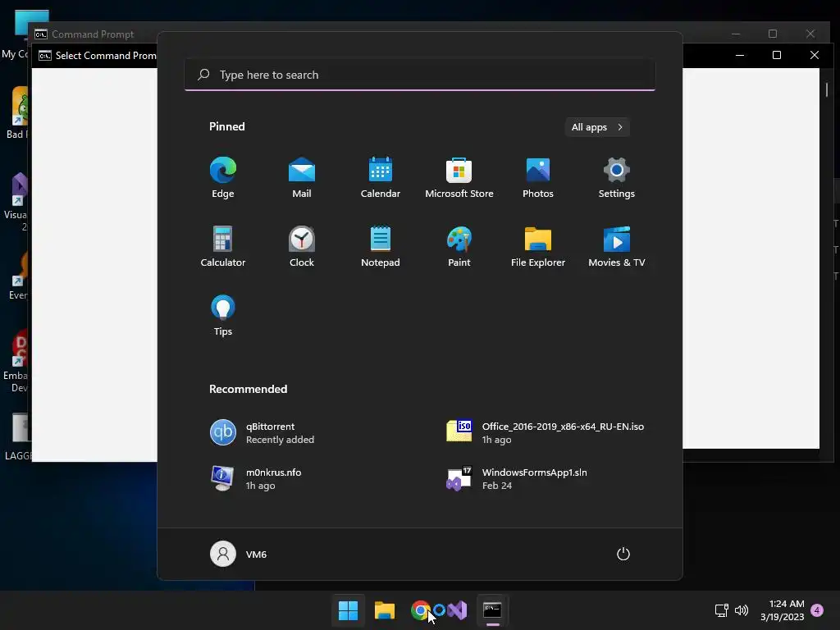Open Edge from pinned apps
This screenshot has width=840, height=630.
pyautogui.click(x=223, y=178)
